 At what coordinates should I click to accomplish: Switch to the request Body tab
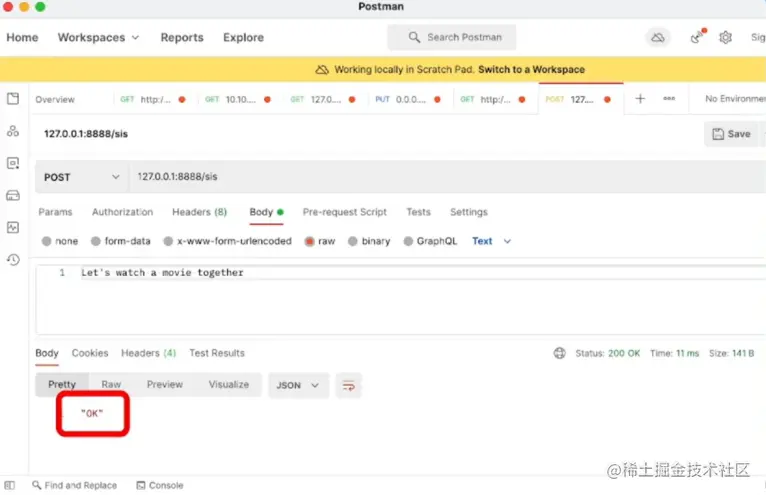pos(266,212)
